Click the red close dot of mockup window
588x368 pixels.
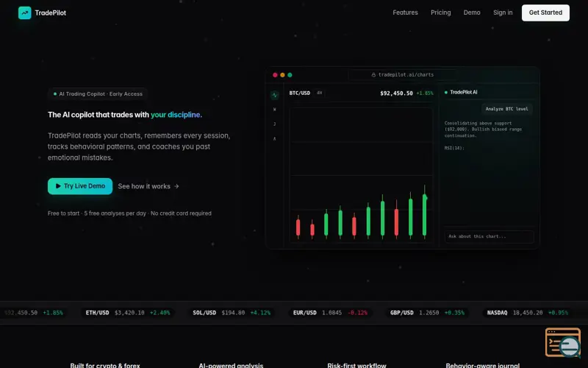(x=275, y=75)
